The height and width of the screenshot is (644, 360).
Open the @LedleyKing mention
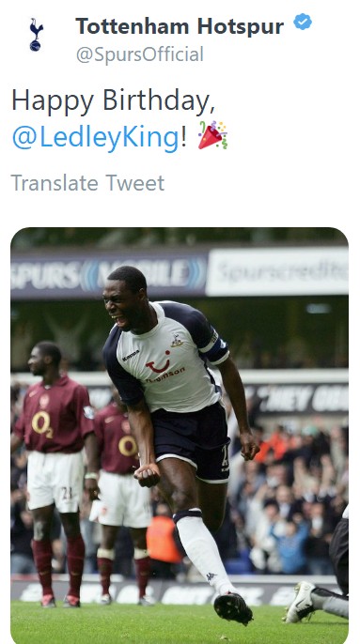(96, 138)
